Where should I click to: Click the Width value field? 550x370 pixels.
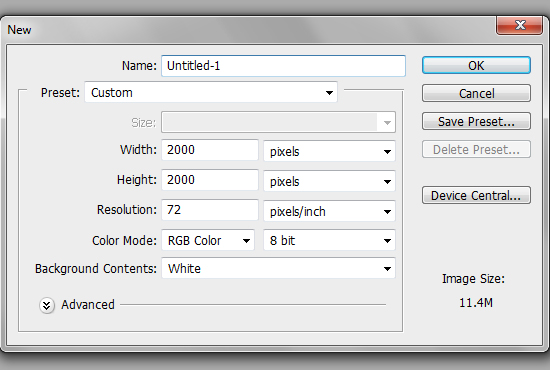[210, 150]
